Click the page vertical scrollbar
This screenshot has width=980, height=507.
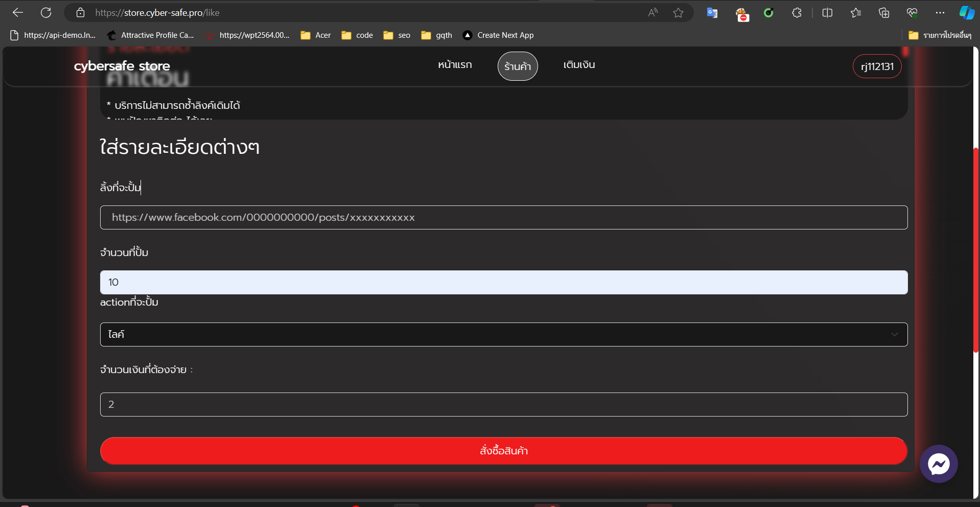click(x=976, y=249)
